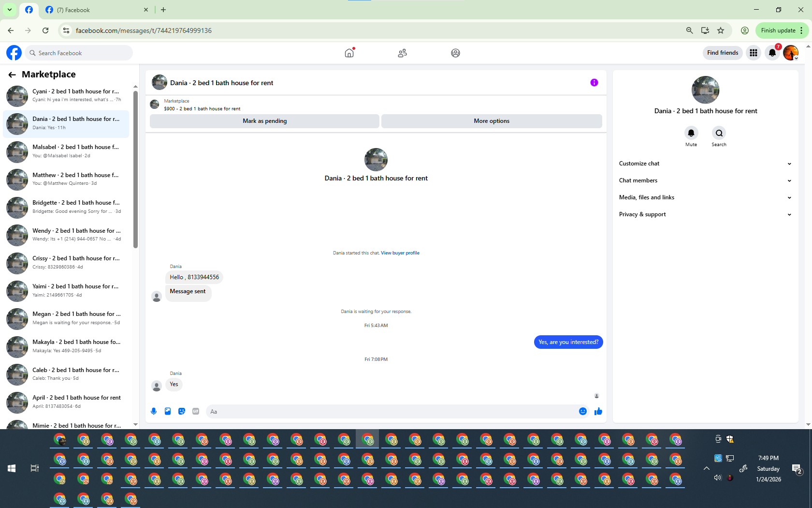Viewport: 812px width, 508px height.
Task: Open Caleb house for rent chat
Action: 66,374
